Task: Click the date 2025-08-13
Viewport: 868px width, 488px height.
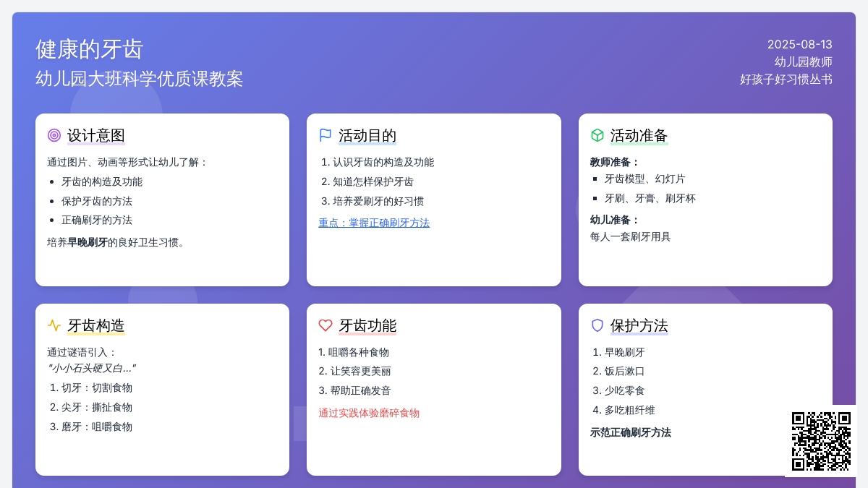Action: pyautogui.click(x=800, y=44)
